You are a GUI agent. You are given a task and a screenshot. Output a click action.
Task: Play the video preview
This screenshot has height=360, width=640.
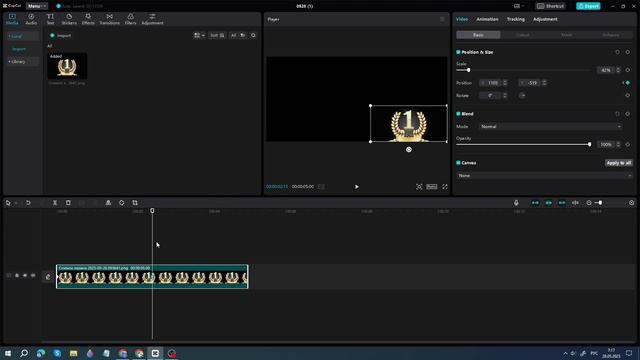(x=357, y=187)
